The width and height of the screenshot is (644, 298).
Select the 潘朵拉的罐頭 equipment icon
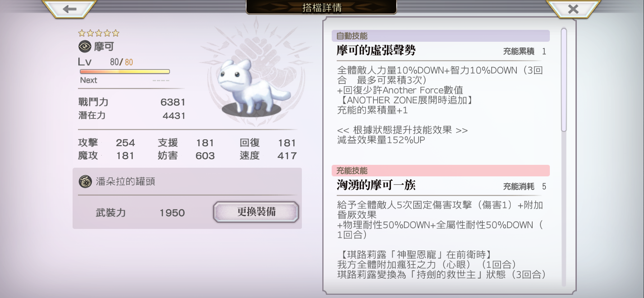[x=85, y=181]
